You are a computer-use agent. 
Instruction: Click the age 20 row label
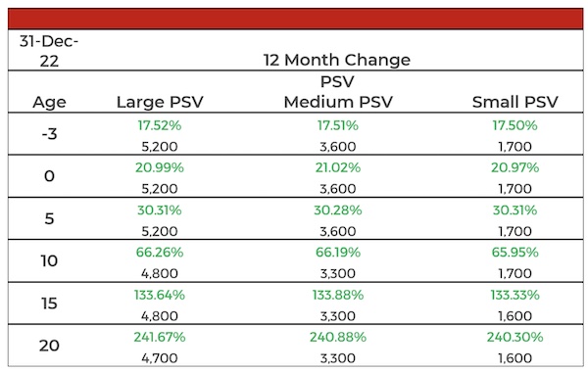coord(49,346)
